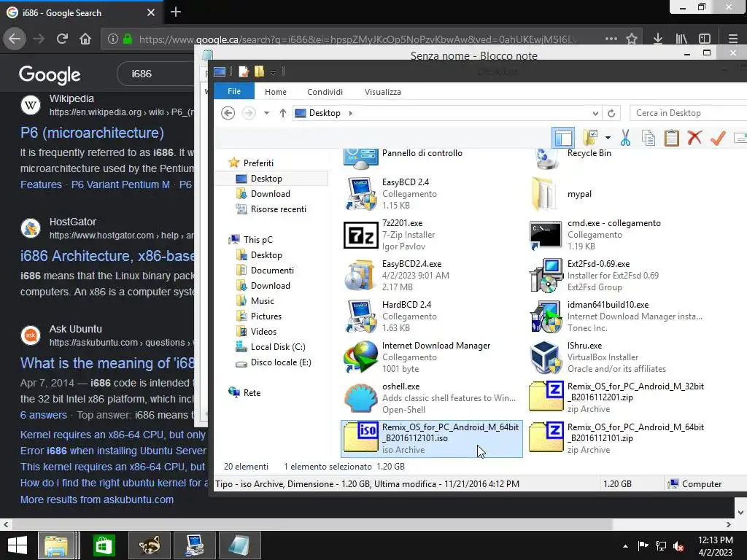Open Music folder in sidebar
This screenshot has width=747, height=560.
[262, 301]
